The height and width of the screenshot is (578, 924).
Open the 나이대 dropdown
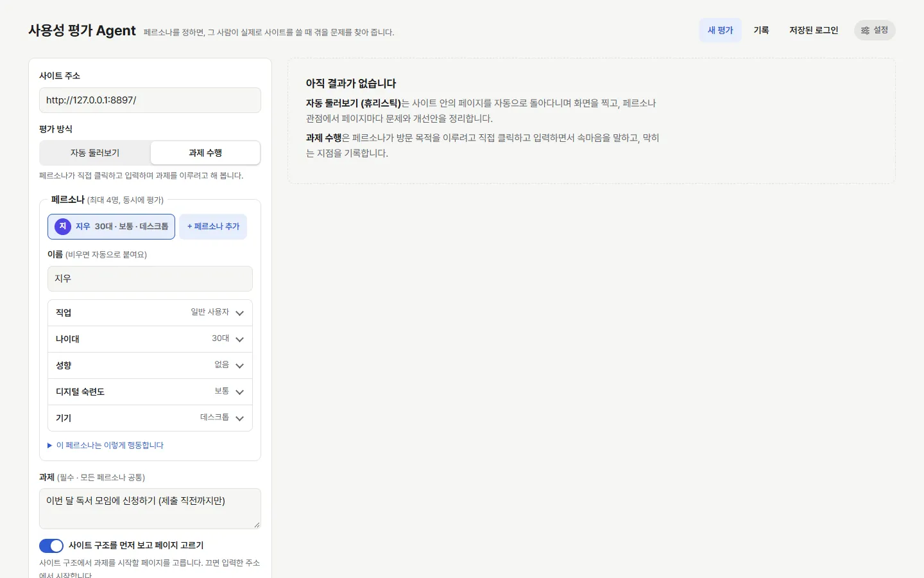150,339
